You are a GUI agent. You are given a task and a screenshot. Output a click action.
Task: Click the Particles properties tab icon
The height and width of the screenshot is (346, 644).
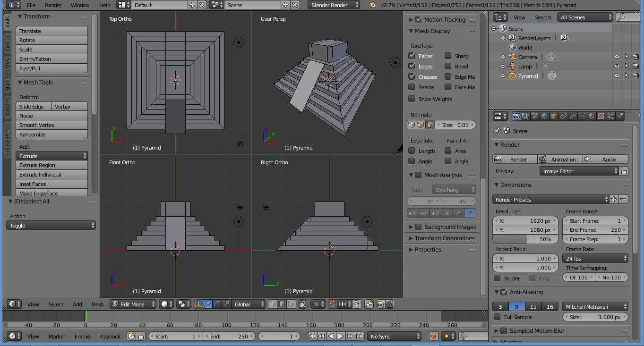[610, 116]
